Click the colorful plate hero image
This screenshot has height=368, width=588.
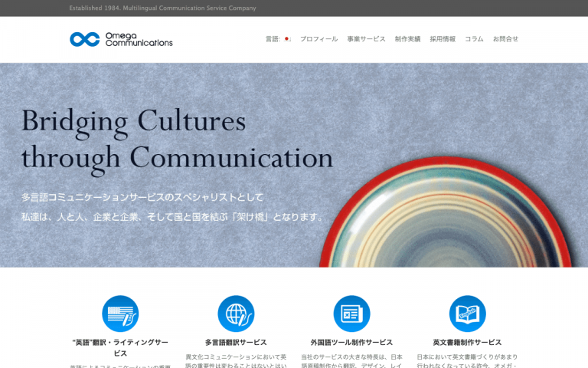[446, 212]
